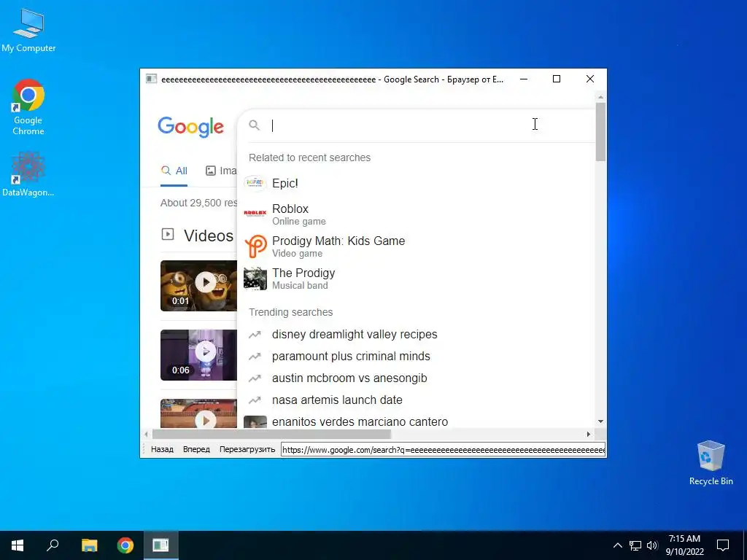Play the third video thumbnail
This screenshot has height=560, width=747.
click(198, 413)
